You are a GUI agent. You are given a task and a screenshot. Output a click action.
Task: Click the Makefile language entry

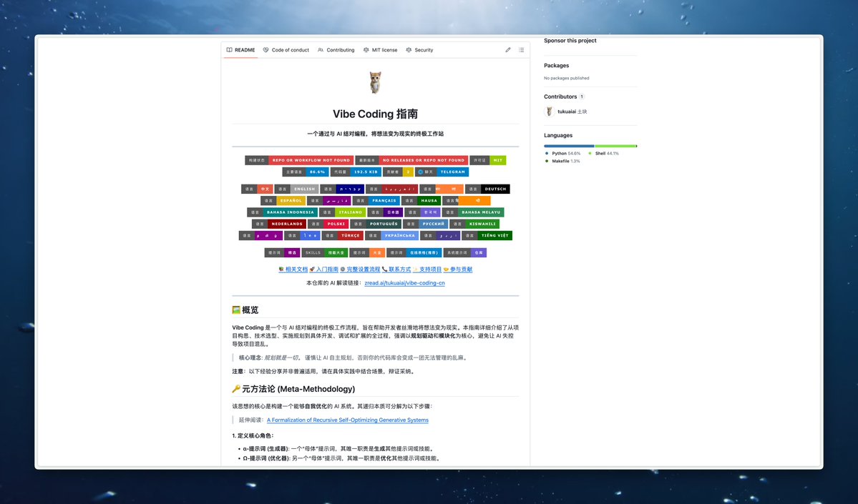pyautogui.click(x=562, y=162)
